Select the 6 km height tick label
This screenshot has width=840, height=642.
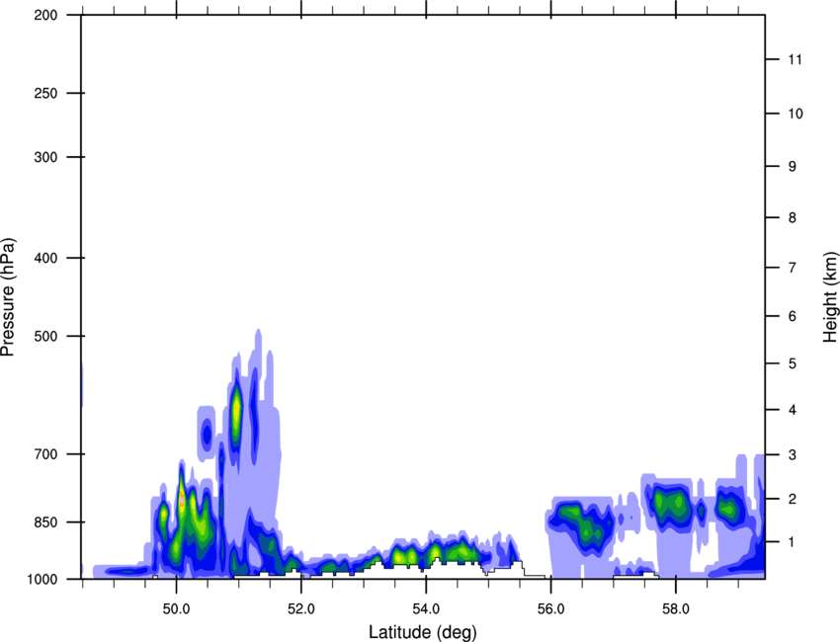791,317
